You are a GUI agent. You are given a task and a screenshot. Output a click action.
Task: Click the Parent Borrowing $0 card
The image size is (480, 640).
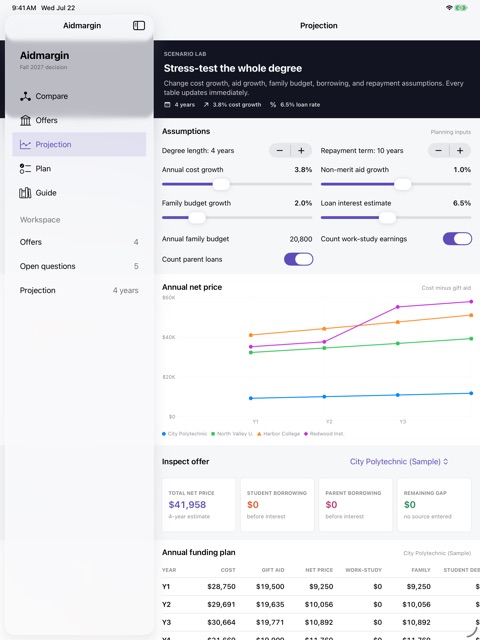[356, 505]
